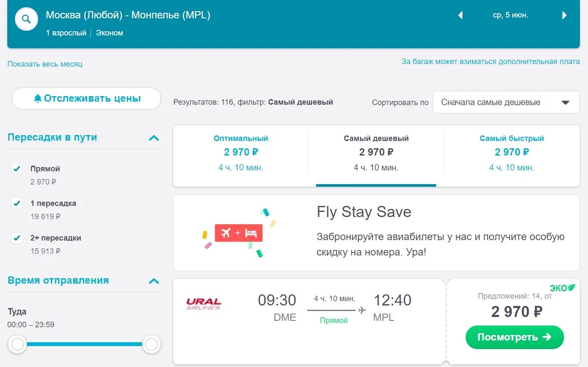Go to the previous date arrow
The image size is (588, 367).
coord(461,15)
